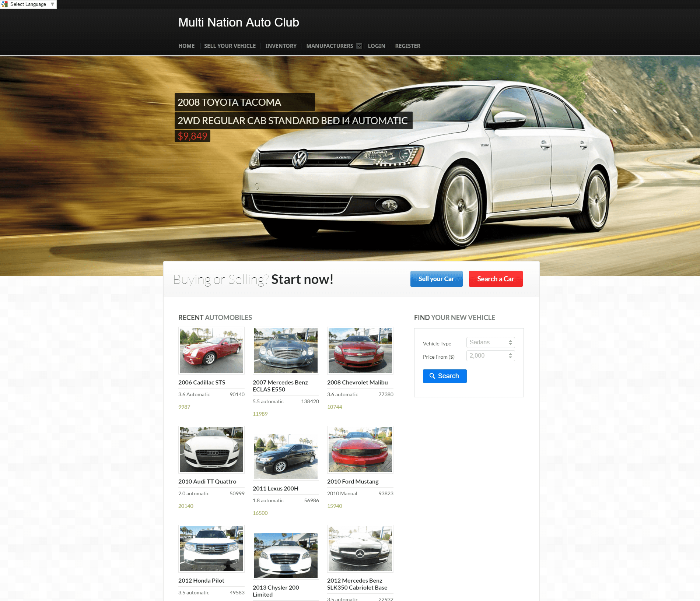The width and height of the screenshot is (700, 601).
Task: Click the Mustang 2010 Manual spec text
Action: tap(342, 493)
